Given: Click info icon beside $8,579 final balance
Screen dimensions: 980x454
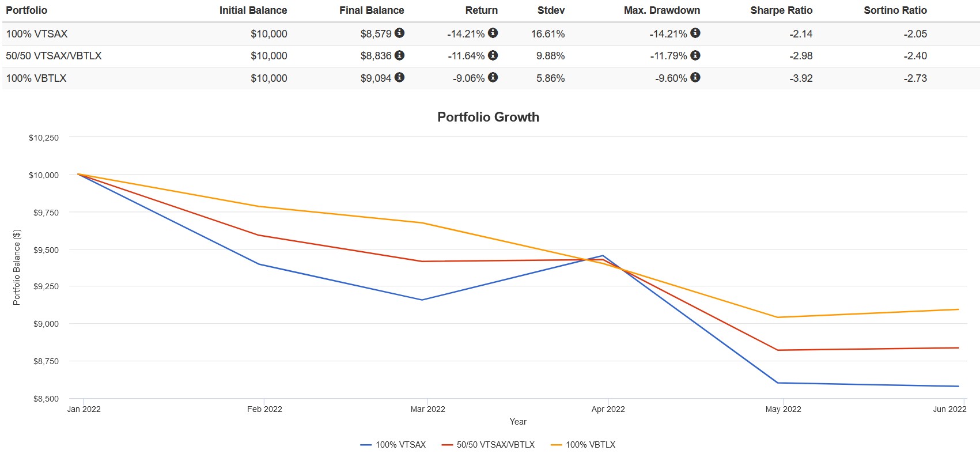Looking at the screenshot, I should (x=399, y=33).
